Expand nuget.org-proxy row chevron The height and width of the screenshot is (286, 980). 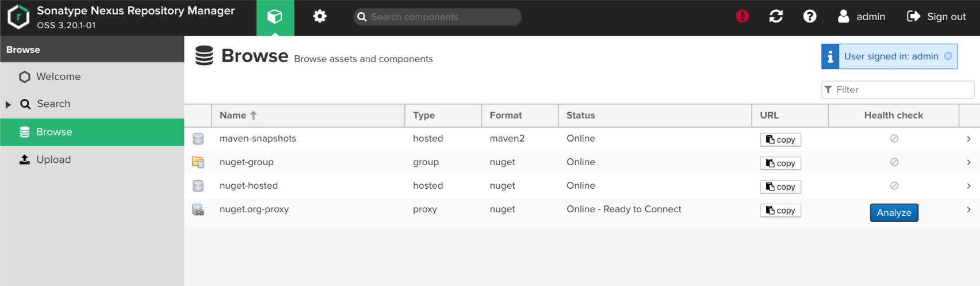pos(969,209)
